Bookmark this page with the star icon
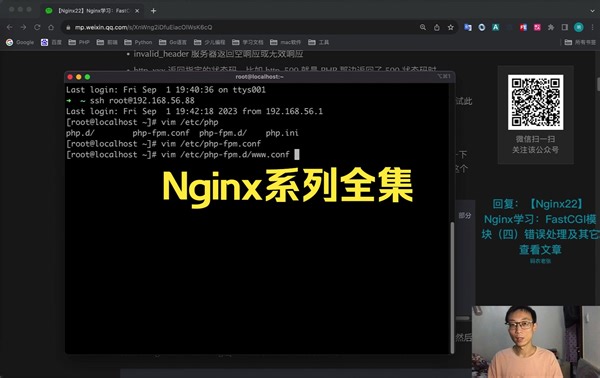 (451, 27)
